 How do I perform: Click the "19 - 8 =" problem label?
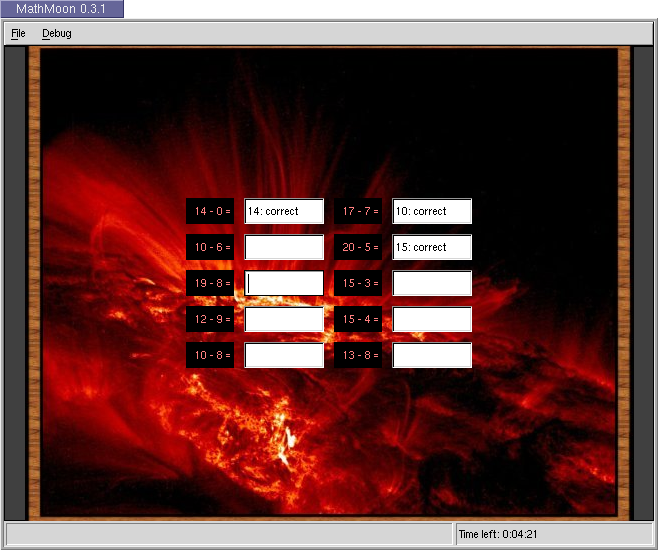(x=211, y=283)
